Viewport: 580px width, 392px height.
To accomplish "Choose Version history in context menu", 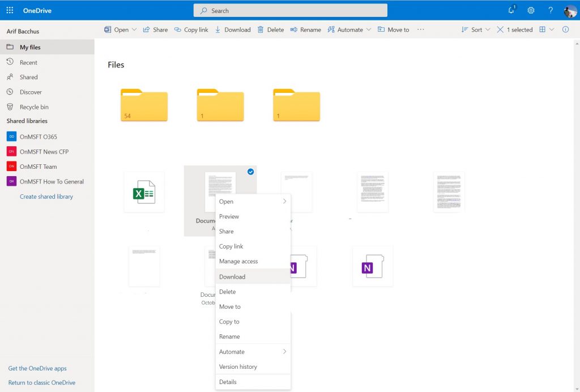I will pos(253,367).
